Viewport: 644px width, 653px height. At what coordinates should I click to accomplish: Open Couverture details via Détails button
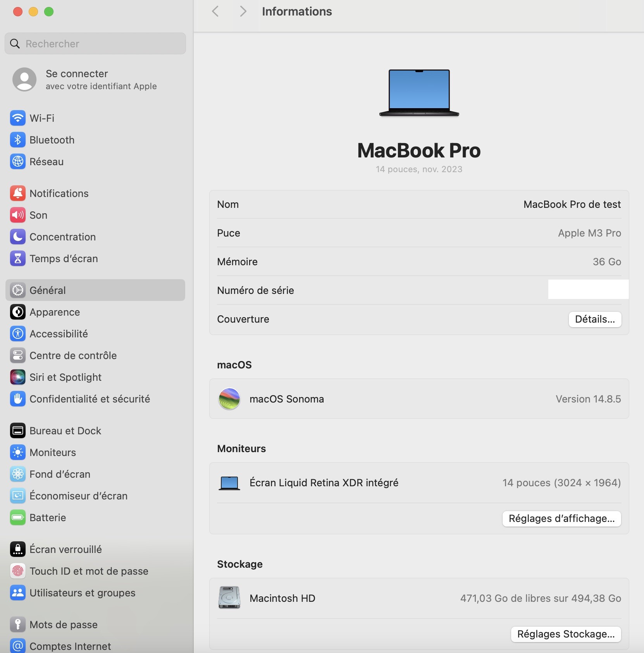[594, 319]
